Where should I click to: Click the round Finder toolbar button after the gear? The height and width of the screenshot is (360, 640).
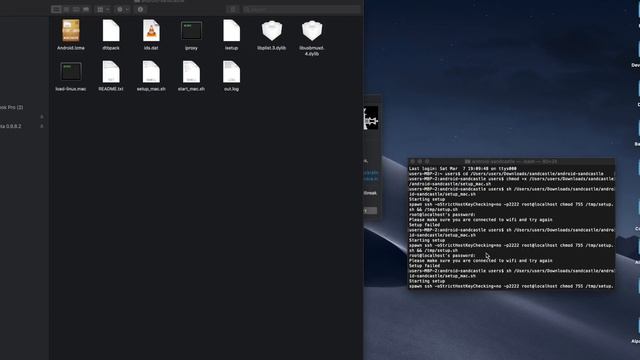(140, 9)
